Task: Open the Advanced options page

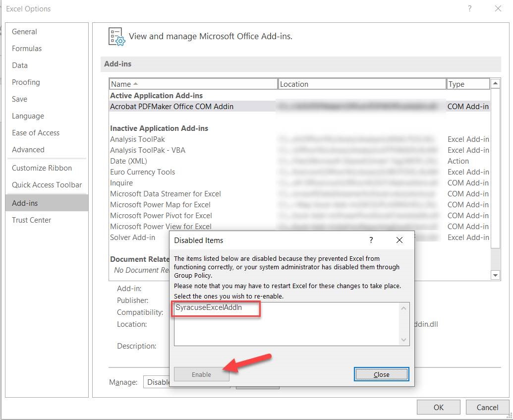Action: [28, 149]
